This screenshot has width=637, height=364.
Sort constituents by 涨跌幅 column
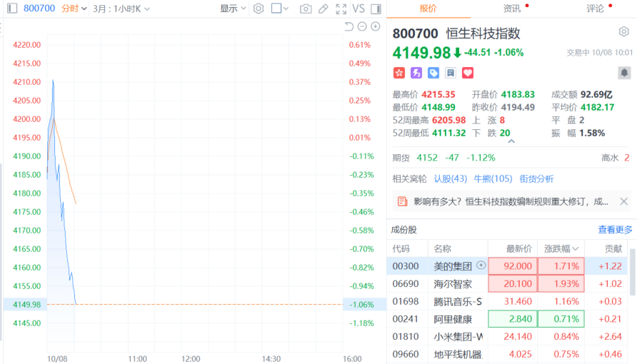coord(561,249)
